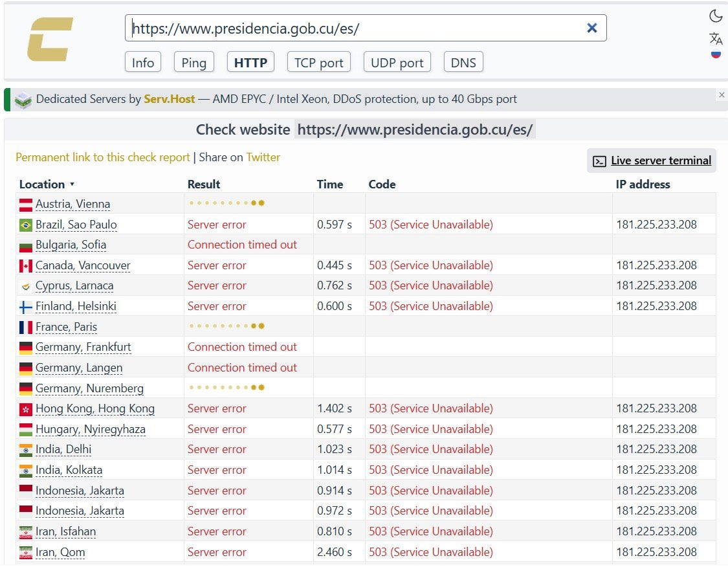This screenshot has height=567, width=728.
Task: Click the checked URL in the heading
Action: coord(415,129)
